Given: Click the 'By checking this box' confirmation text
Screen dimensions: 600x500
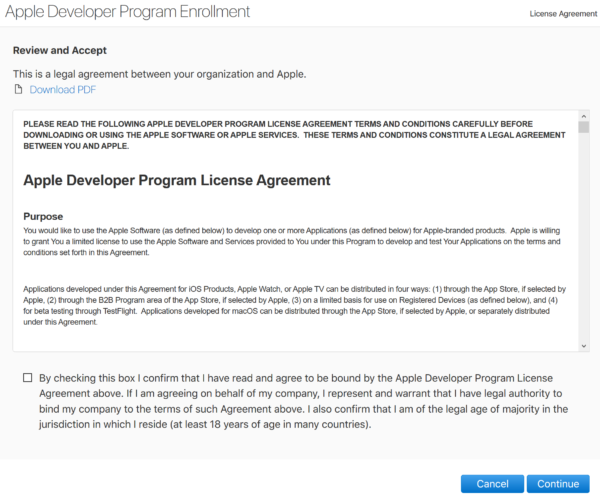Looking at the screenshot, I should coord(303,401).
